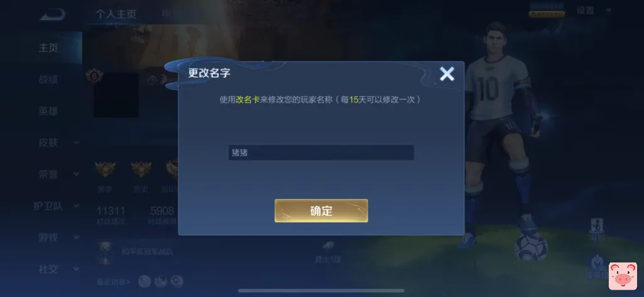Screen dimensions: 644x297
Task: Confirm the name change with 确定
Action: click(x=321, y=211)
